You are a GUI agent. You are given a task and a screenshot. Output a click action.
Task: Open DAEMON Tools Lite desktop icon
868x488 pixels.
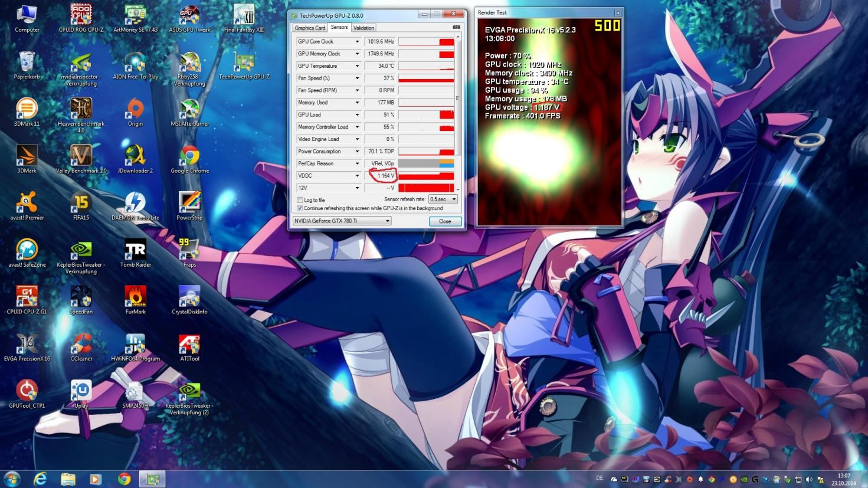(135, 206)
